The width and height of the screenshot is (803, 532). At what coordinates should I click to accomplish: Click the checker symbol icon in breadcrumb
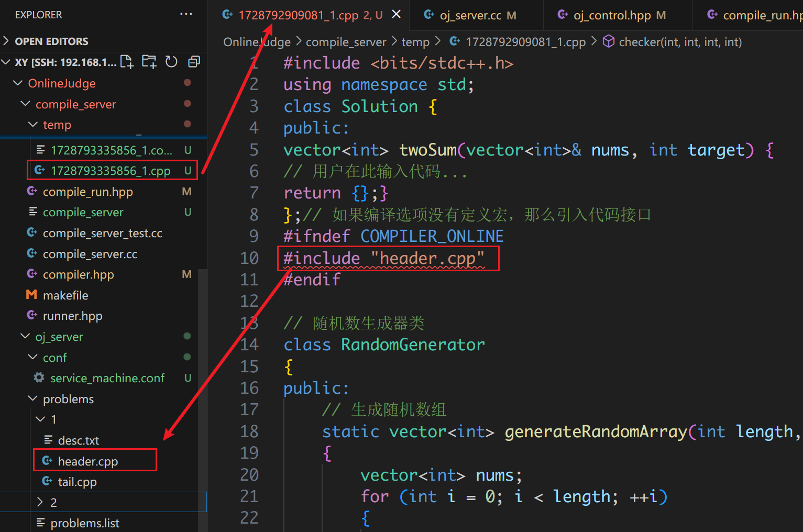click(x=608, y=41)
